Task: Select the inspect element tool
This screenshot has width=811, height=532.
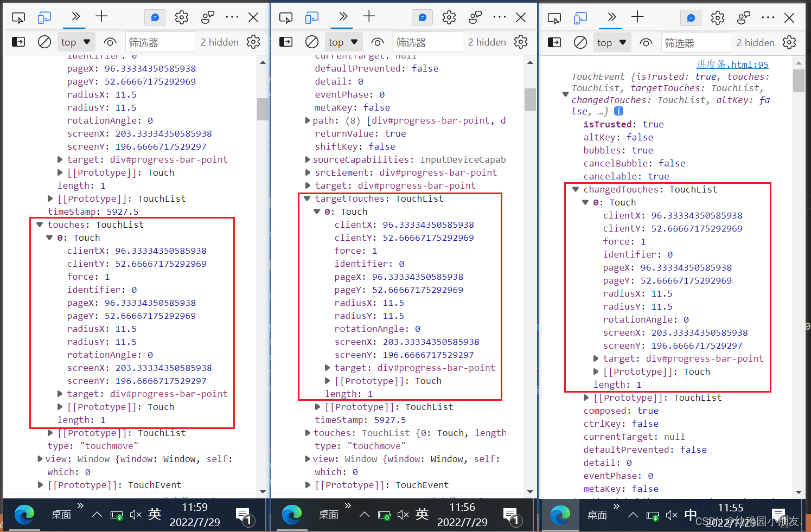Action: [18, 17]
